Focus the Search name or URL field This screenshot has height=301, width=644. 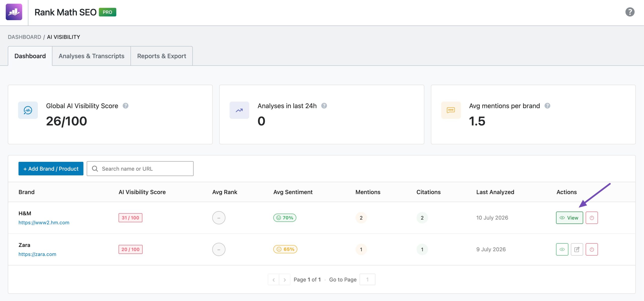[x=140, y=169]
